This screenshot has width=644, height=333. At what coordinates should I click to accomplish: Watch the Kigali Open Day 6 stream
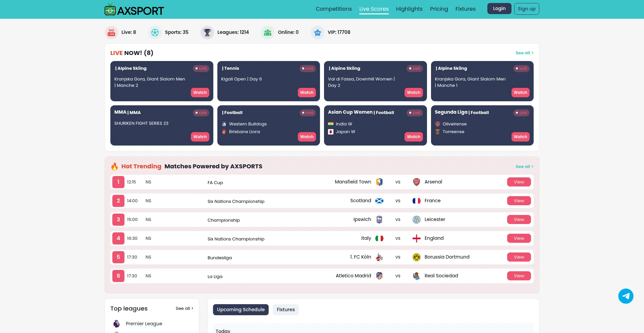(307, 93)
